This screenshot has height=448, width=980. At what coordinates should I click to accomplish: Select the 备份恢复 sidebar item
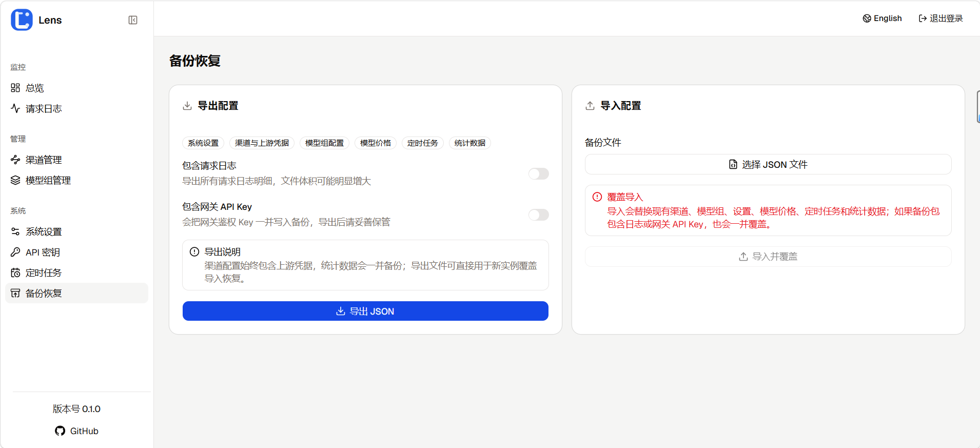click(44, 293)
